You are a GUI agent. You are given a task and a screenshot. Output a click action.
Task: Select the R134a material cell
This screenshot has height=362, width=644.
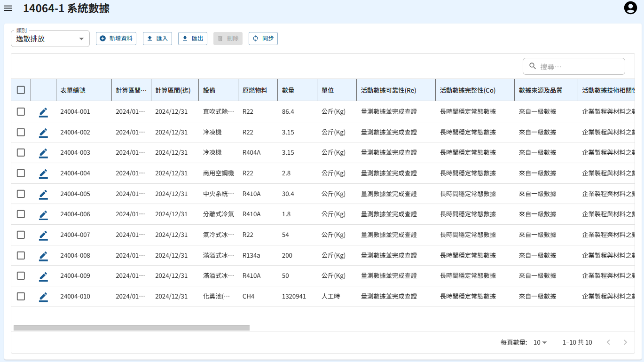click(x=251, y=255)
